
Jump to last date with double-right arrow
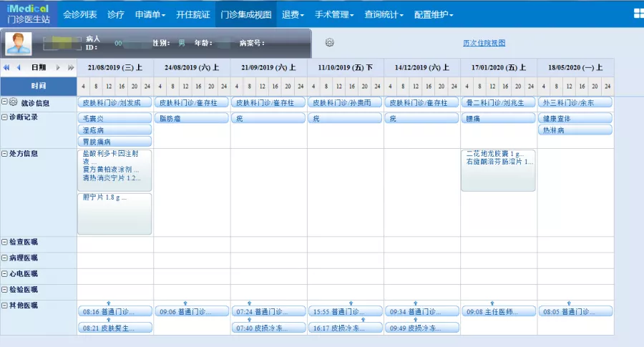pos(70,67)
